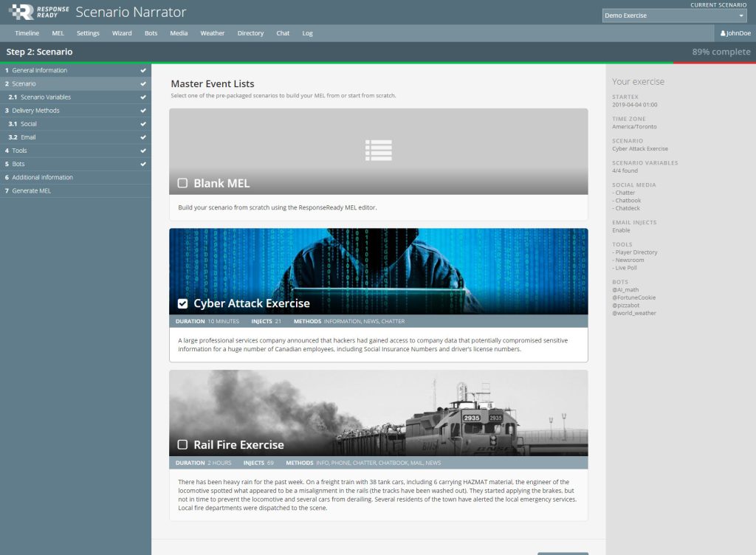Open the Demo Exercise scenario dropdown
Image resolution: width=756 pixels, height=555 pixels.
pyautogui.click(x=672, y=15)
